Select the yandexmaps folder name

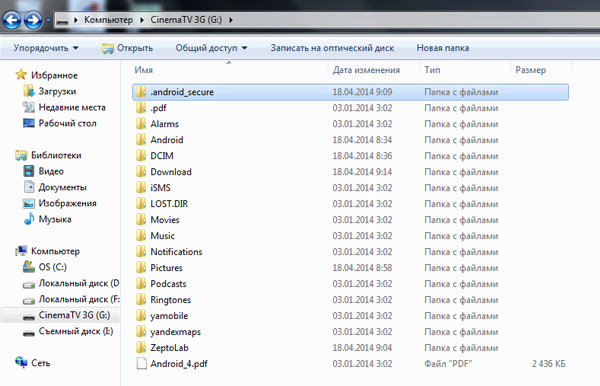(x=175, y=332)
